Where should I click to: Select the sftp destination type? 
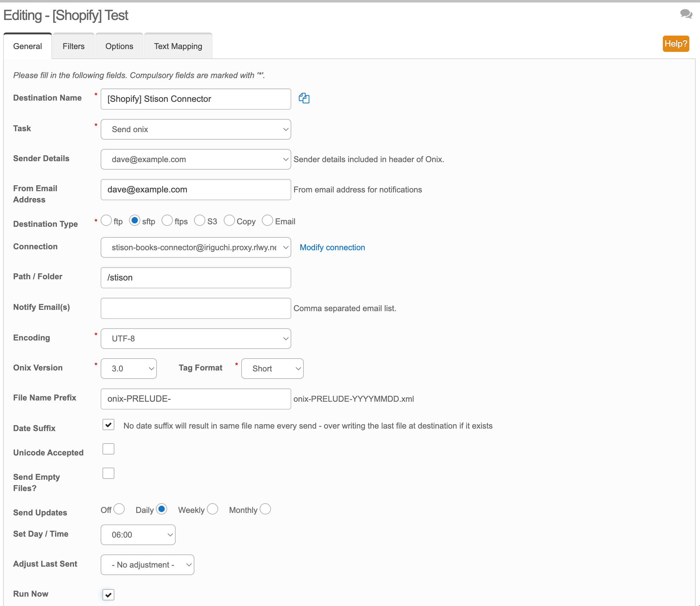tap(135, 221)
